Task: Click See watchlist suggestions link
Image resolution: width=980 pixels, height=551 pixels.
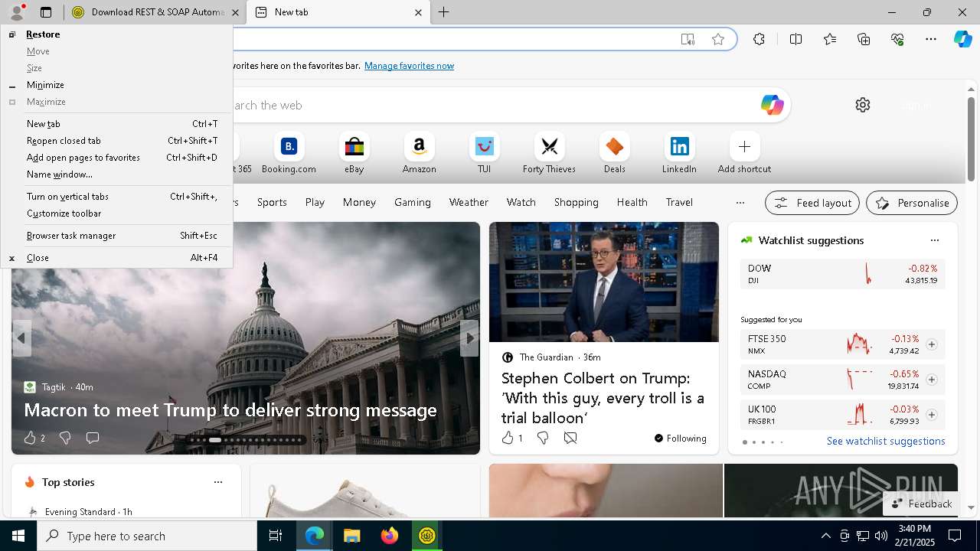Action: tap(886, 441)
